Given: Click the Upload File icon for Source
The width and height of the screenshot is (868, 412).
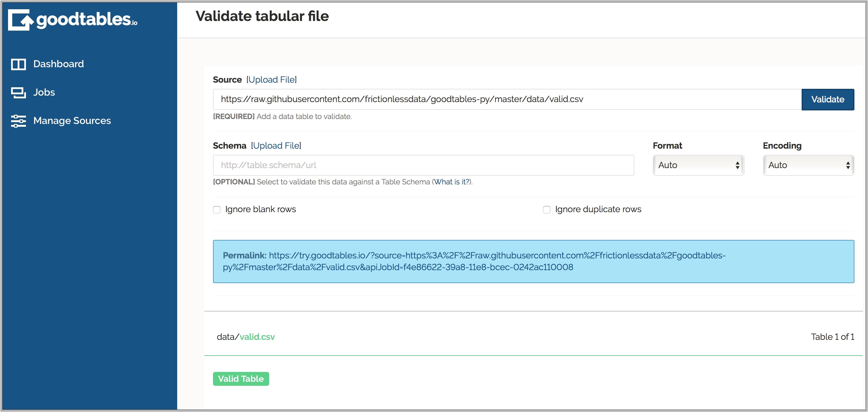Looking at the screenshot, I should pyautogui.click(x=271, y=80).
